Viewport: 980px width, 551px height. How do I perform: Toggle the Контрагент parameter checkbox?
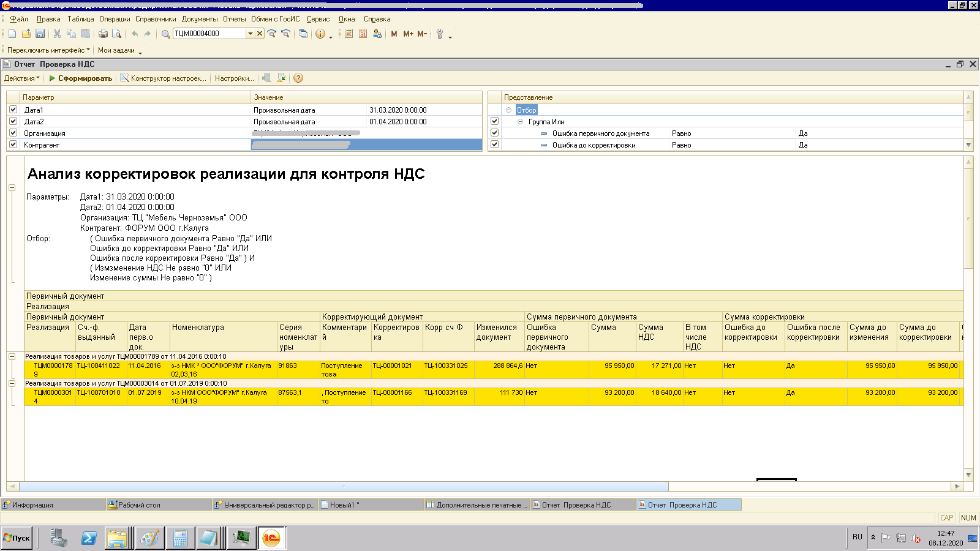[13, 144]
